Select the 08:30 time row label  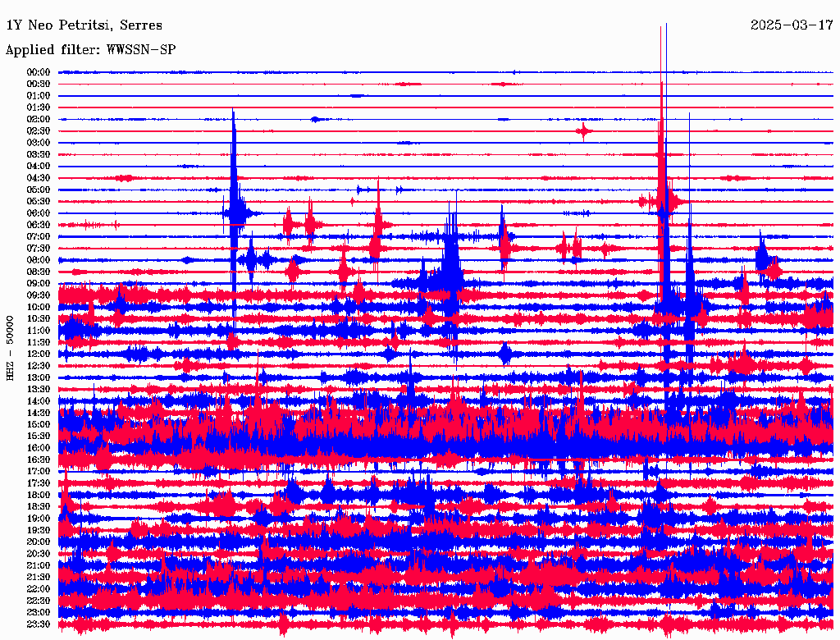(38, 272)
